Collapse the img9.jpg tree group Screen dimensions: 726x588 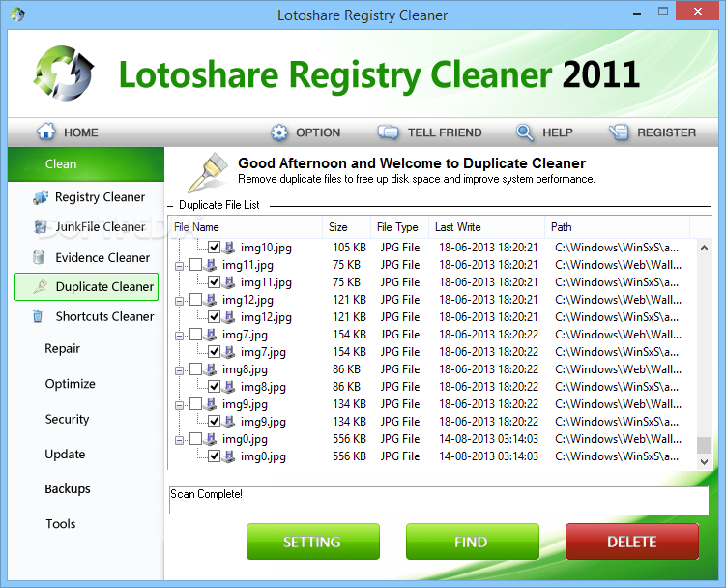click(x=179, y=405)
